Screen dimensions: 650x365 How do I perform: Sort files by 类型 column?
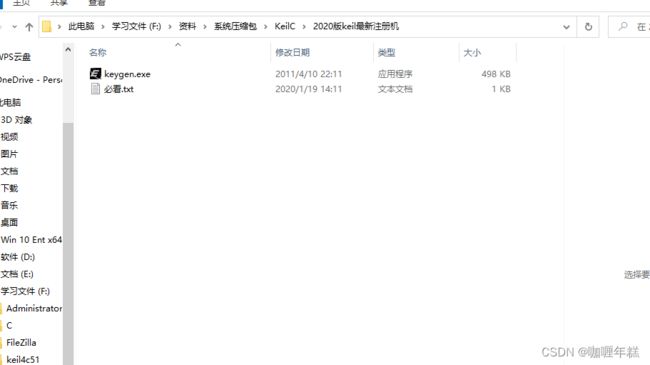(x=386, y=53)
